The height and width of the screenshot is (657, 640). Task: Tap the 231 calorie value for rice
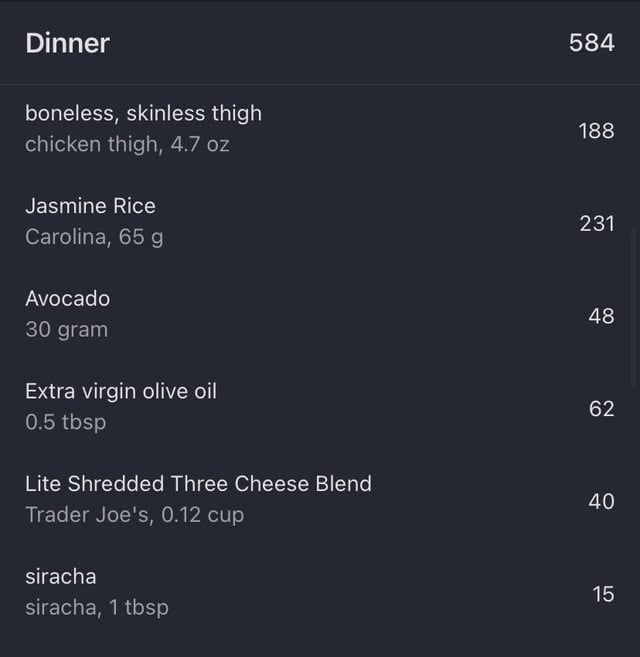[x=597, y=223]
